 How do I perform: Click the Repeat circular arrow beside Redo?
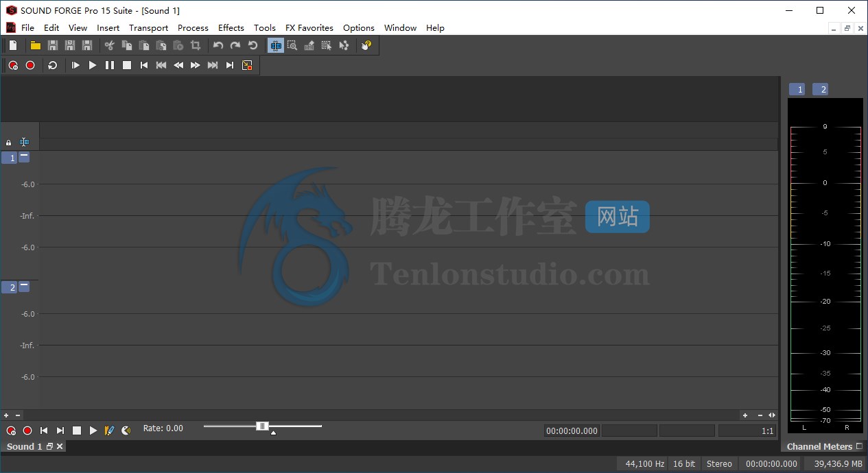pos(253,45)
